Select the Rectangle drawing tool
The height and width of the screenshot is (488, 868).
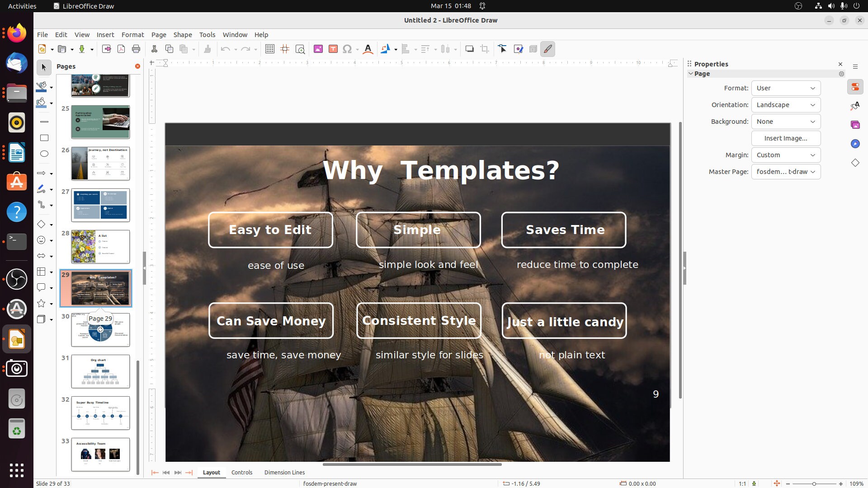coord(44,137)
